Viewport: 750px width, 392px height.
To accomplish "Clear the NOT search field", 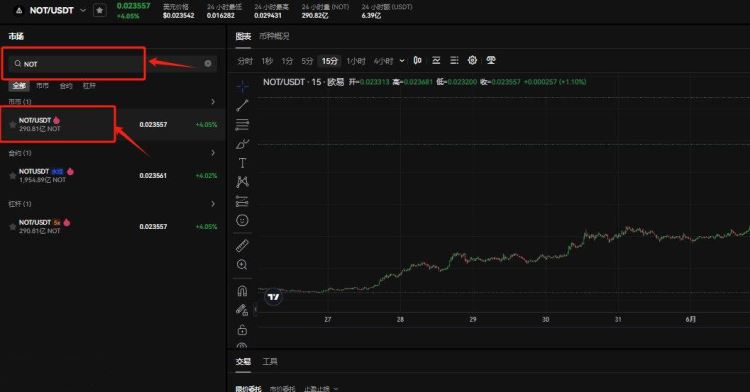I will [208, 64].
